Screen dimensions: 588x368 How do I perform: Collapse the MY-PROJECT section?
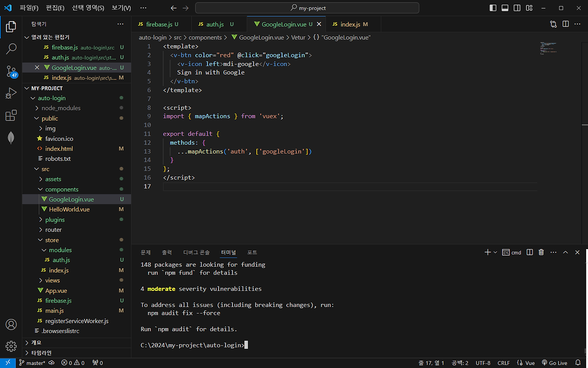(77, 88)
